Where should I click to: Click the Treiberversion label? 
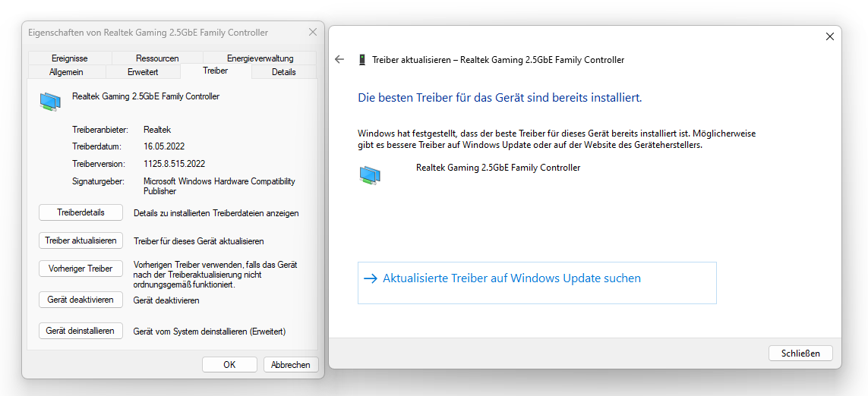click(99, 164)
